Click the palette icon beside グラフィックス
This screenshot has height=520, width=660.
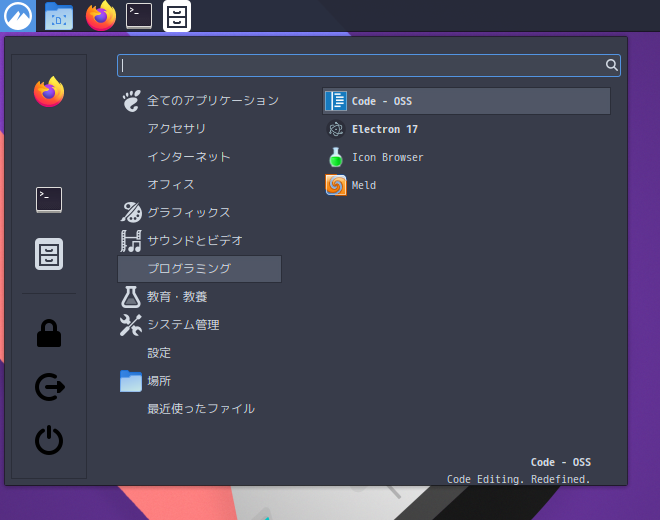tap(131, 212)
